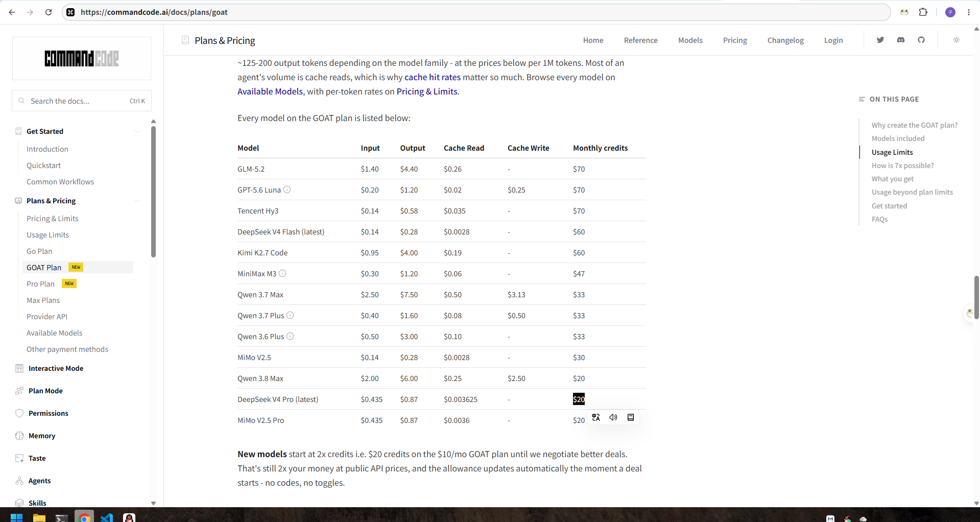Open Introduction in the sidebar

47,149
